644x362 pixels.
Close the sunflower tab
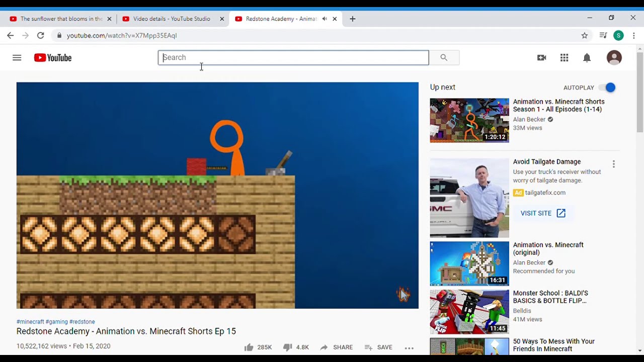[x=109, y=19]
